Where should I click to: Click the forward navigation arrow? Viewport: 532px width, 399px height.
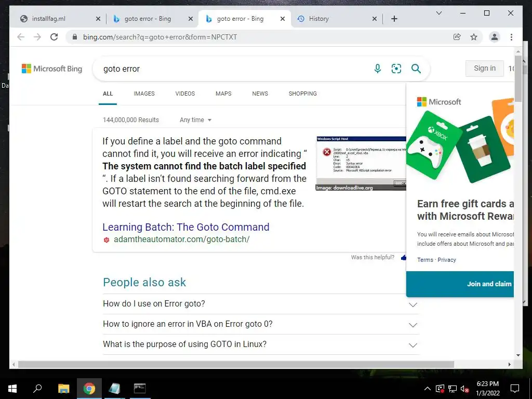[37, 37]
